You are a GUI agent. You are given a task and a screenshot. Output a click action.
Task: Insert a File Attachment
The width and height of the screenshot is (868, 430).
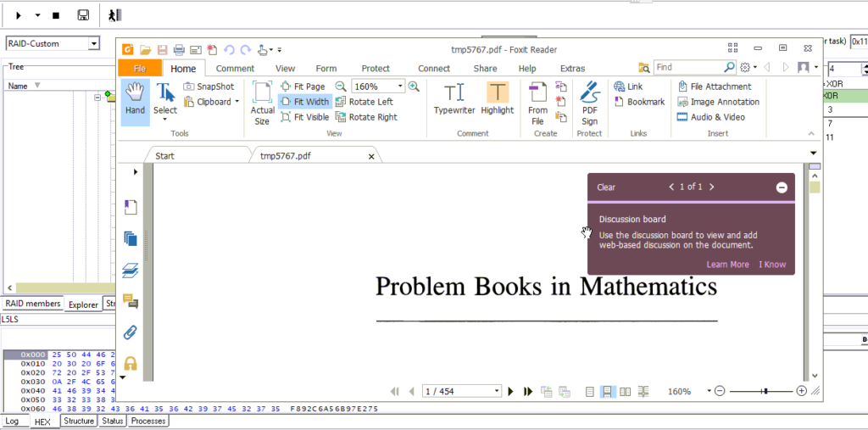pyautogui.click(x=714, y=87)
